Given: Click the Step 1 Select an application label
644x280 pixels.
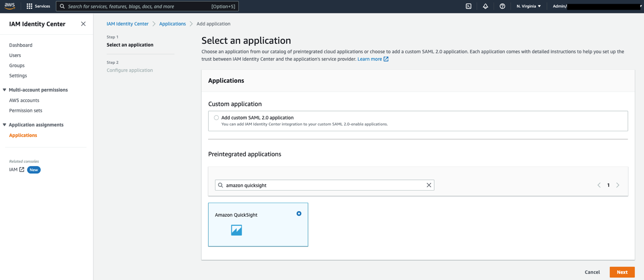Looking at the screenshot, I should pos(130,45).
